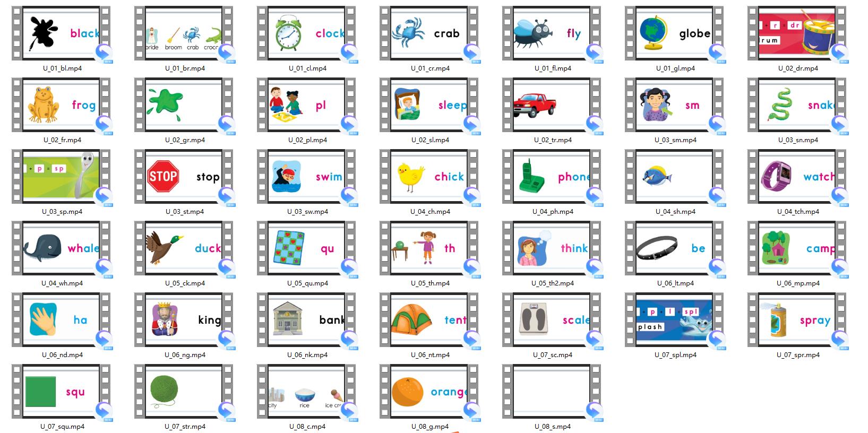Click the blank thumbnail U_08_s.mp4

pos(552,391)
